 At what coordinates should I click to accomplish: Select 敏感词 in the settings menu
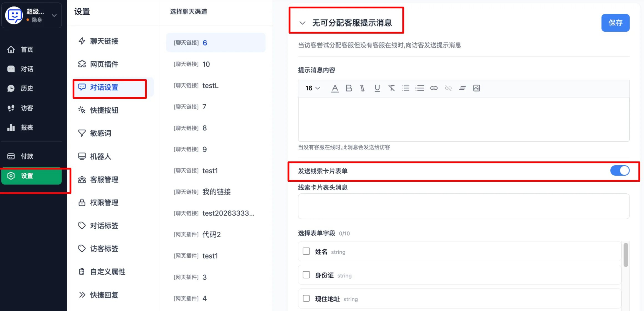point(101,133)
